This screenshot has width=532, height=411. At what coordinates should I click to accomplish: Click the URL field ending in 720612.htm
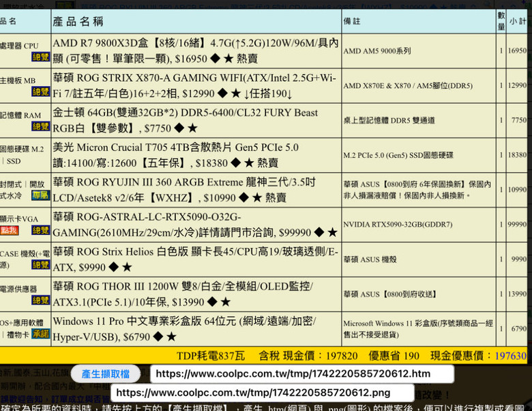(x=301, y=374)
